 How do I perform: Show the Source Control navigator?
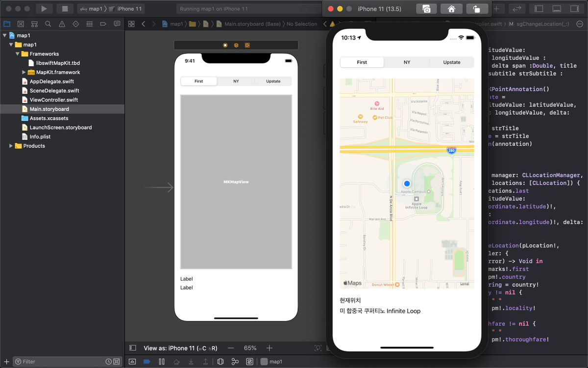pyautogui.click(x=21, y=24)
